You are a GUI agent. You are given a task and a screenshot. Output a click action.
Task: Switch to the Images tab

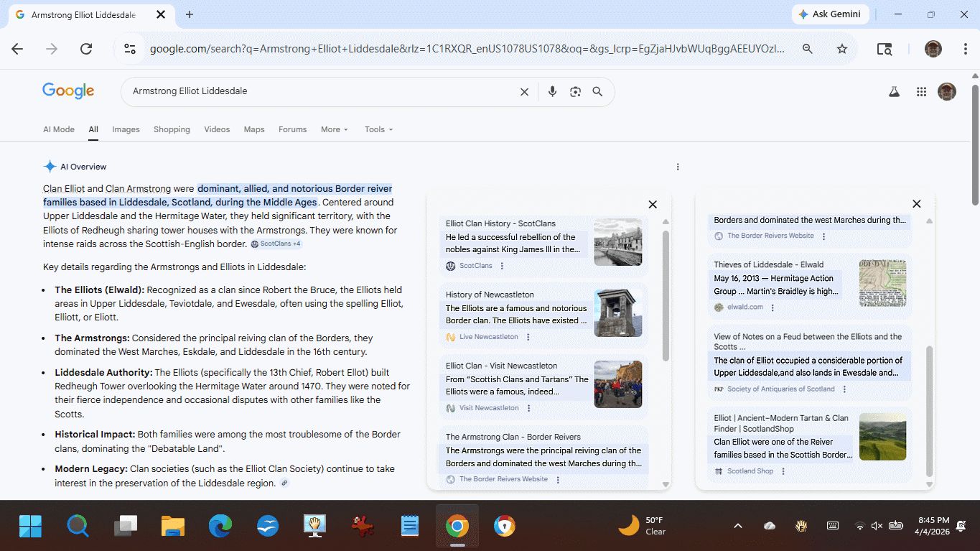[126, 129]
